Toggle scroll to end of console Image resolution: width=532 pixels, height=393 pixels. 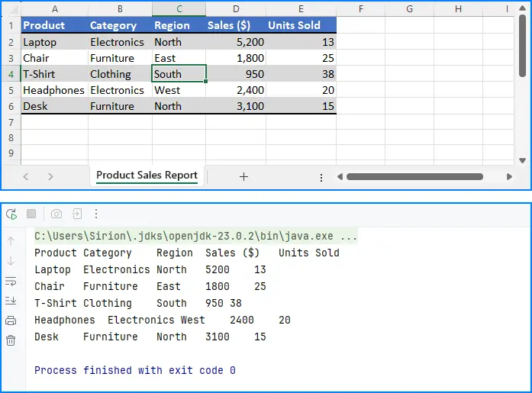pyautogui.click(x=11, y=301)
